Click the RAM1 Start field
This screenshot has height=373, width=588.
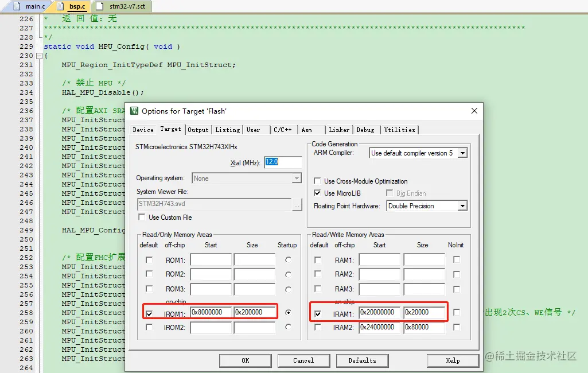click(x=380, y=260)
